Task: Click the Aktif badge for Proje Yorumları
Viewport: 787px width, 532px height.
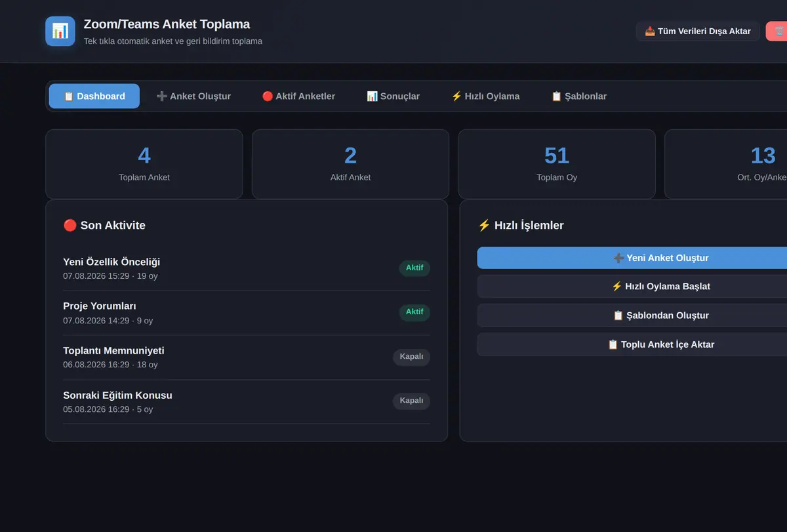Action: [414, 312]
